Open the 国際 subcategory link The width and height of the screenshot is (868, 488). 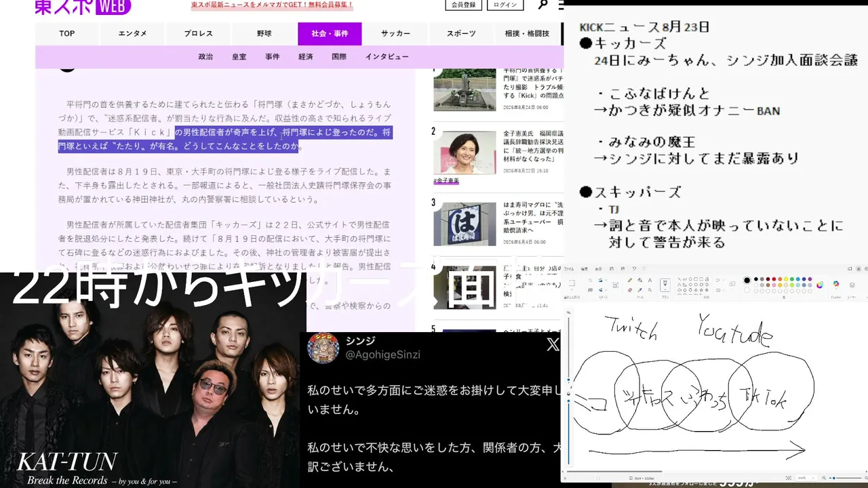point(339,57)
